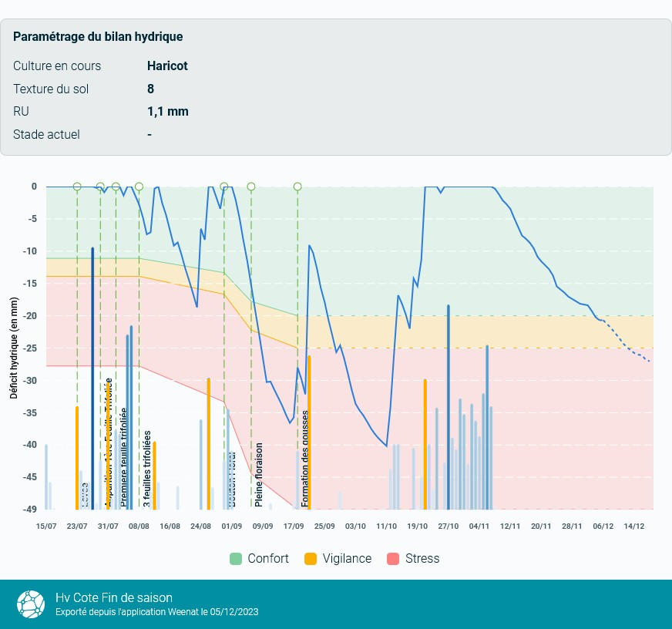
Task: Toggle the Stress legend label
Action: click(422, 559)
